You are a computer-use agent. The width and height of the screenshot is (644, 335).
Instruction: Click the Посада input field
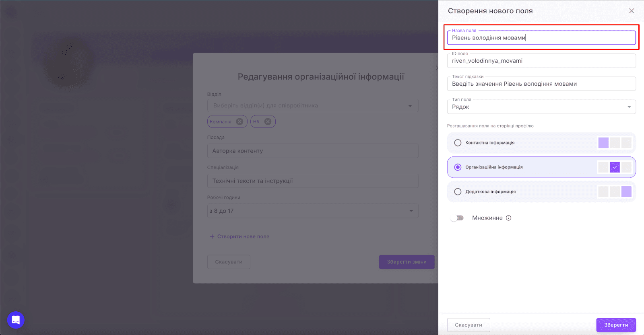313,151
